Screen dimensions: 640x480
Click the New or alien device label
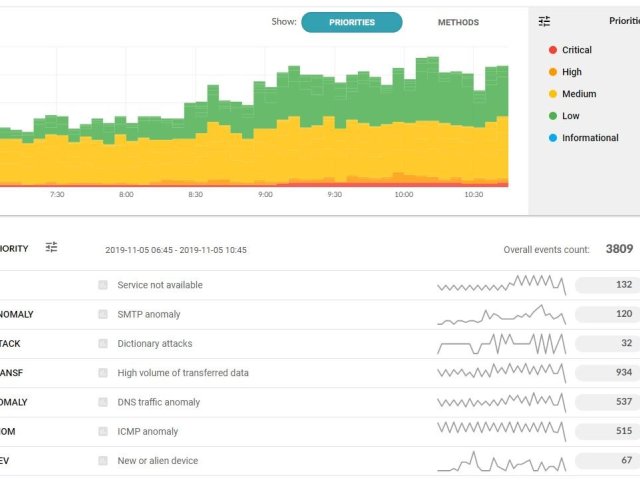pos(158,461)
